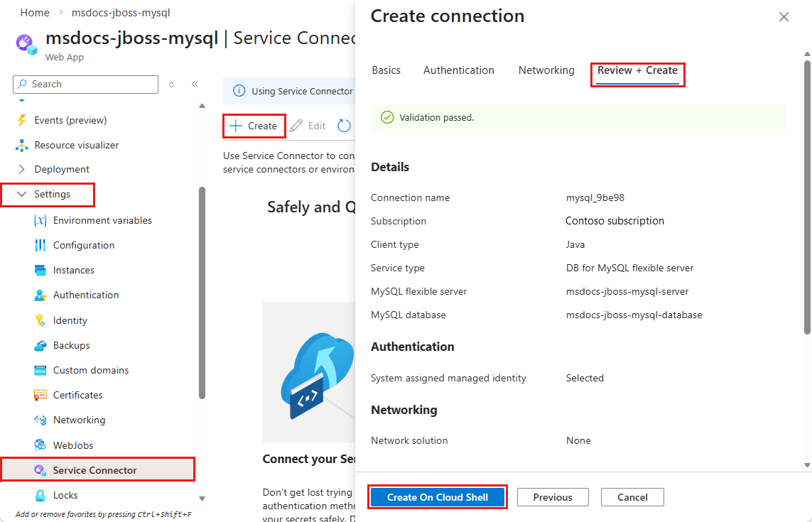Open Backups in sidebar

(x=72, y=345)
